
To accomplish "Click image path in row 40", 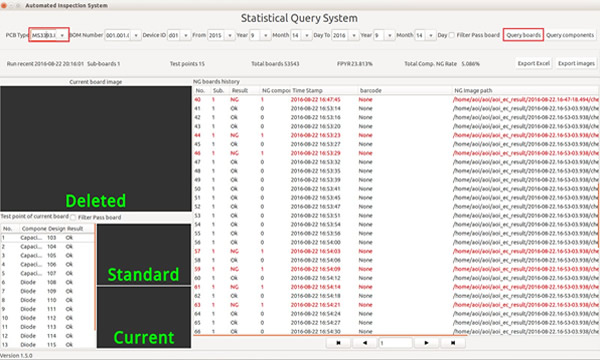I will [525, 99].
